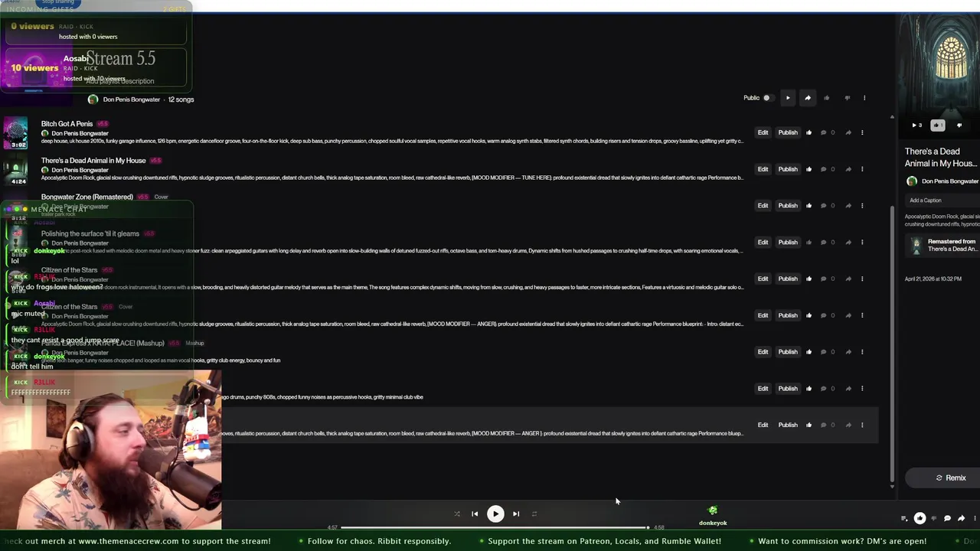Share the Bongwater Zone (Remastered) track

tap(848, 206)
